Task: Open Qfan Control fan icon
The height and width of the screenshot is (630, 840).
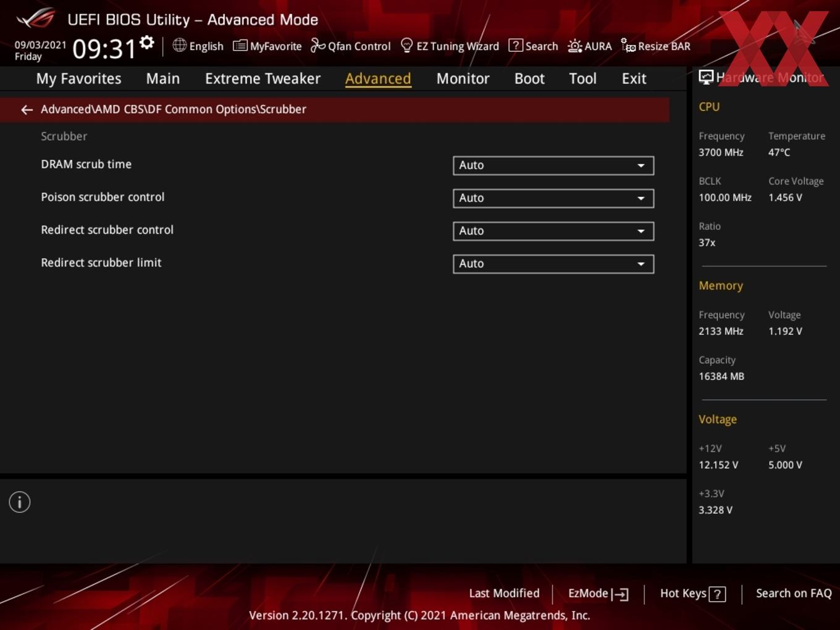Action: [x=317, y=45]
